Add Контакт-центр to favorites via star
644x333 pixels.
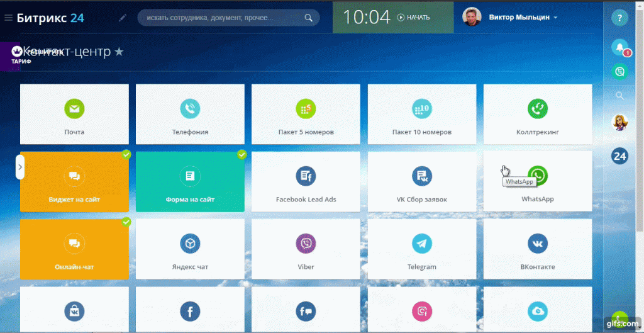pos(119,52)
